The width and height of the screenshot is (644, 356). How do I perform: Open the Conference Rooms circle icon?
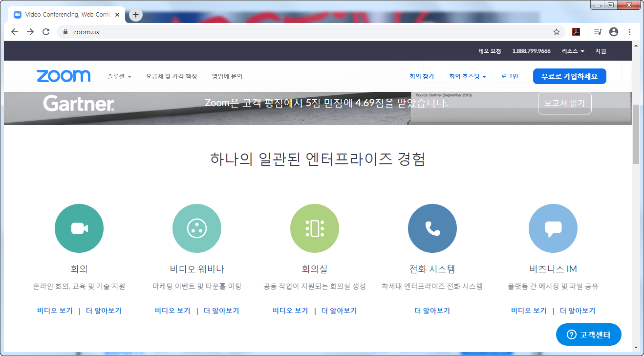pyautogui.click(x=315, y=228)
